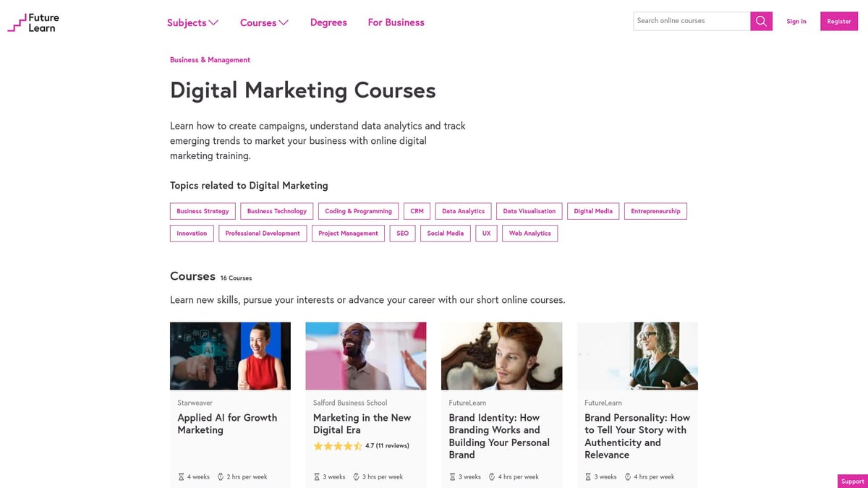868x488 pixels.
Task: Click the 4.7 (11 reviews) rating text
Action: tap(387, 446)
